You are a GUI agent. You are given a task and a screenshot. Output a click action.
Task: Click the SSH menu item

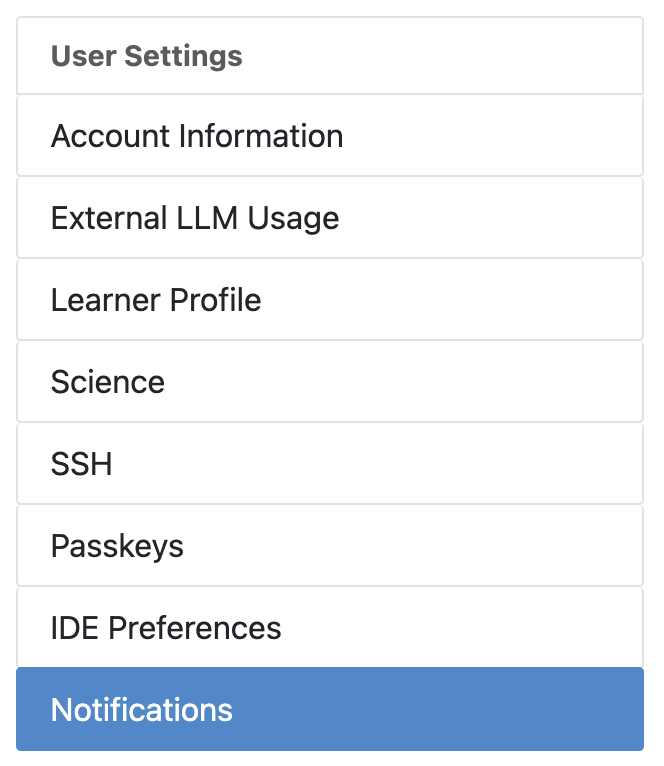tap(81, 464)
